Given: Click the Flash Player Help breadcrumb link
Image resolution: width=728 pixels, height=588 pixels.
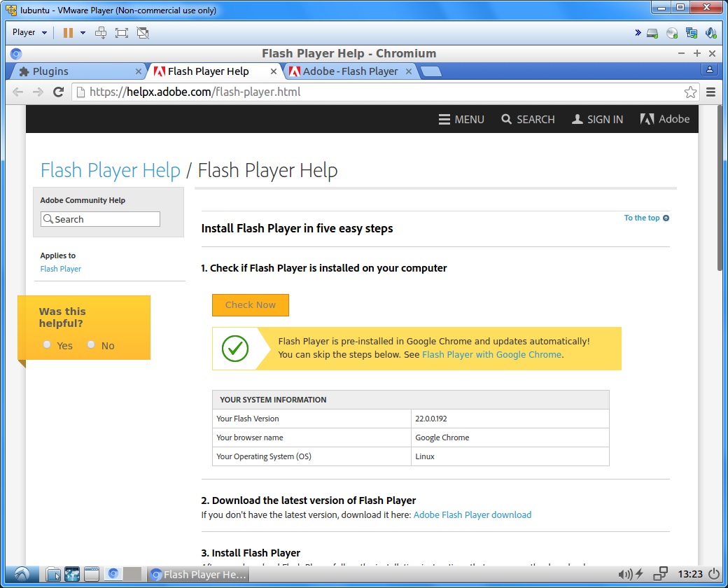Looking at the screenshot, I should [111, 171].
